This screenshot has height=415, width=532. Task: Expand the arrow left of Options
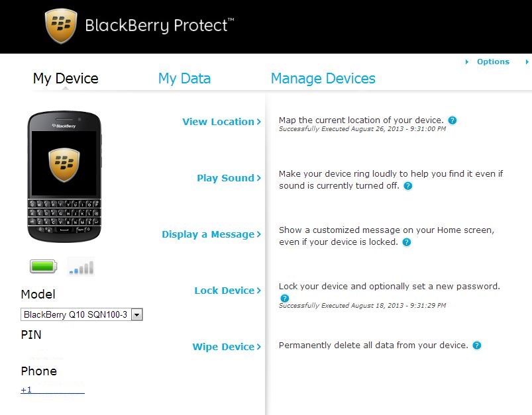(x=466, y=61)
